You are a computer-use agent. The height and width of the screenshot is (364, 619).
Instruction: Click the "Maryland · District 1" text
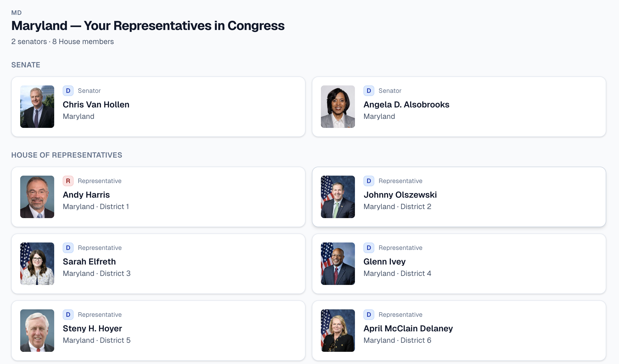[x=96, y=206]
